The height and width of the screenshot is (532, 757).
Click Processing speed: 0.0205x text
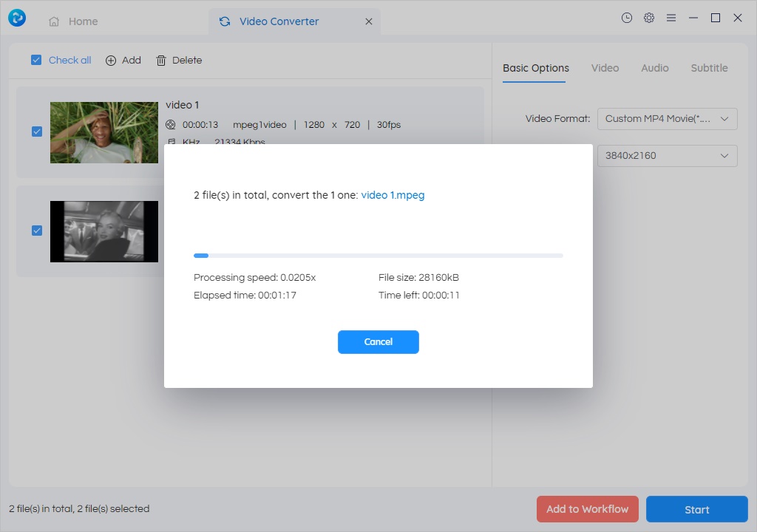click(x=255, y=278)
